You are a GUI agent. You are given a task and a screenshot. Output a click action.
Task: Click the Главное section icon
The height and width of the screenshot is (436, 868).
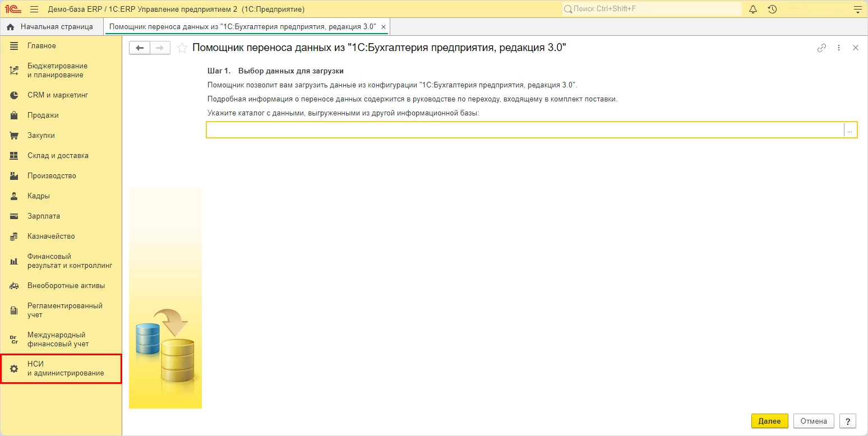tap(15, 46)
